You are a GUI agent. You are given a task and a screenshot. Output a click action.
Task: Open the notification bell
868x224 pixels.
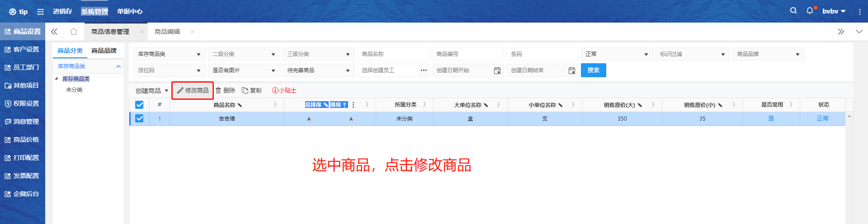tap(810, 10)
